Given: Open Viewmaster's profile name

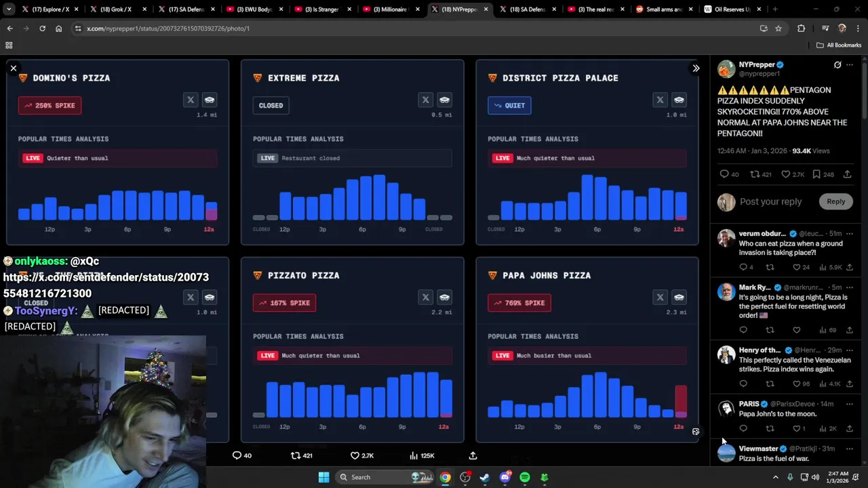Looking at the screenshot, I should click(758, 449).
